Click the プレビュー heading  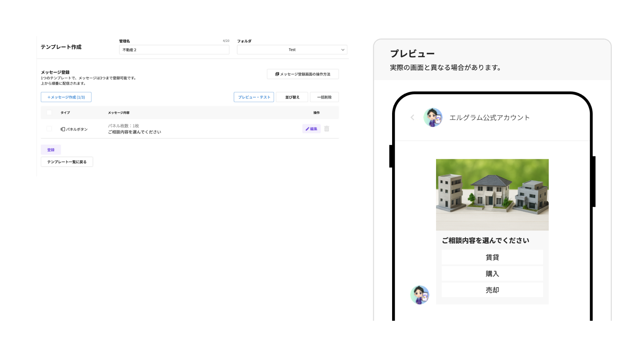[412, 54]
